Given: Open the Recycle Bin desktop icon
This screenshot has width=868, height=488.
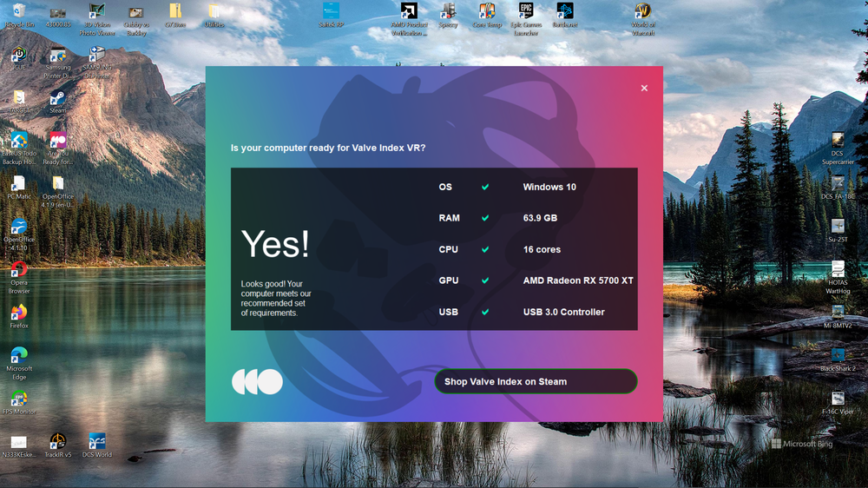Looking at the screenshot, I should [x=19, y=16].
